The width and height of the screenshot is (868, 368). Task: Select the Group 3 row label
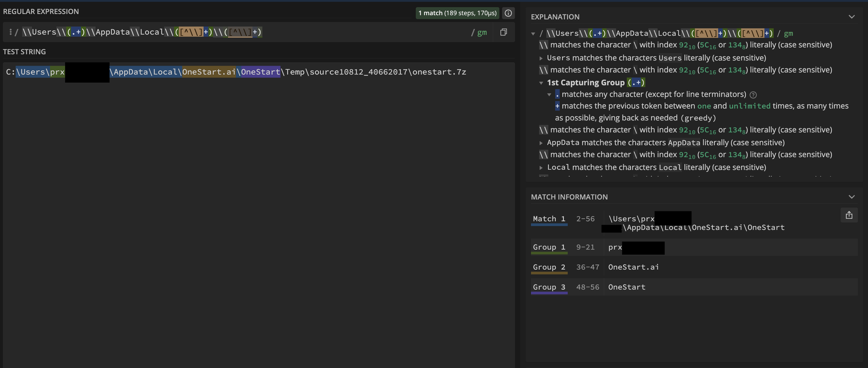(549, 287)
